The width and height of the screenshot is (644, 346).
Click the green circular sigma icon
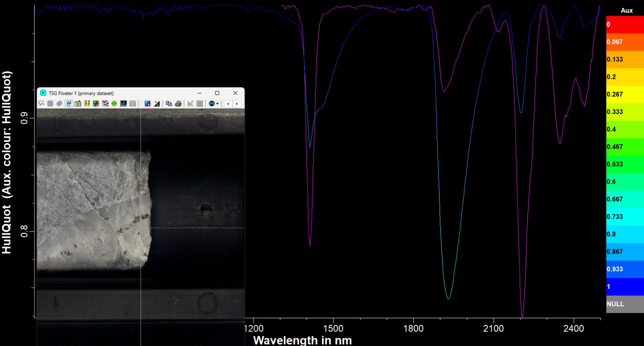click(114, 104)
